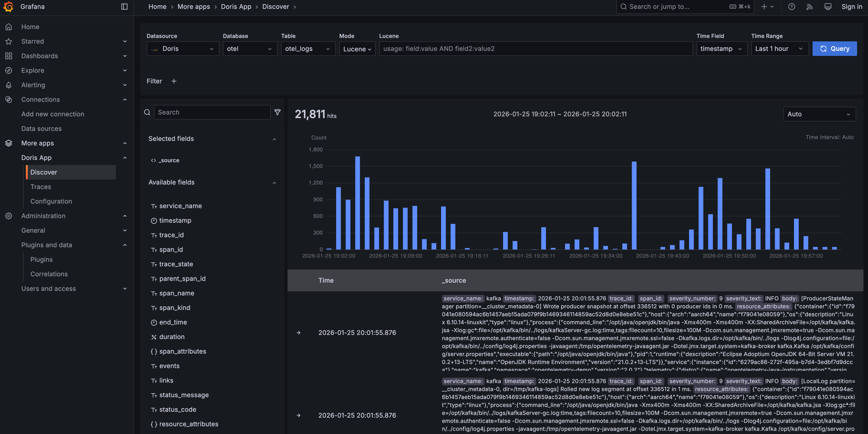
Task: Click the Dashboards grid icon
Action: coord(9,56)
